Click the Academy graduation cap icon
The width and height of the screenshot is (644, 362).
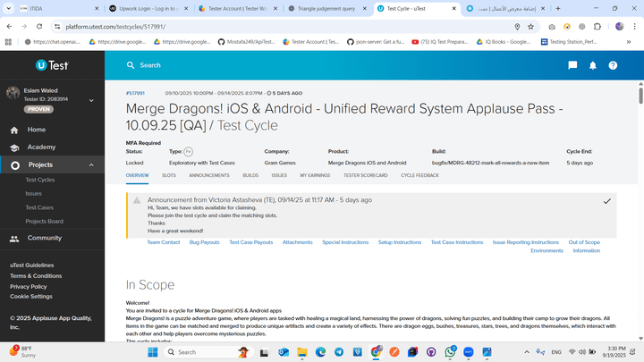(x=14, y=147)
